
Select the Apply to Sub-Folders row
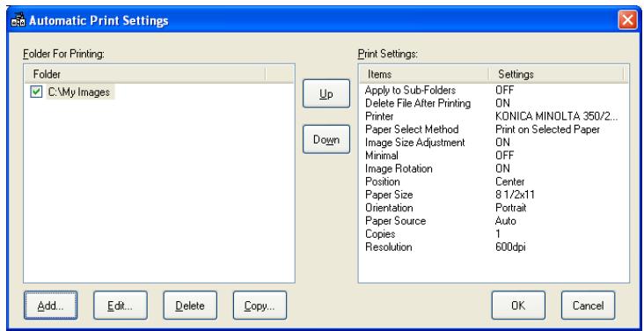(494, 90)
